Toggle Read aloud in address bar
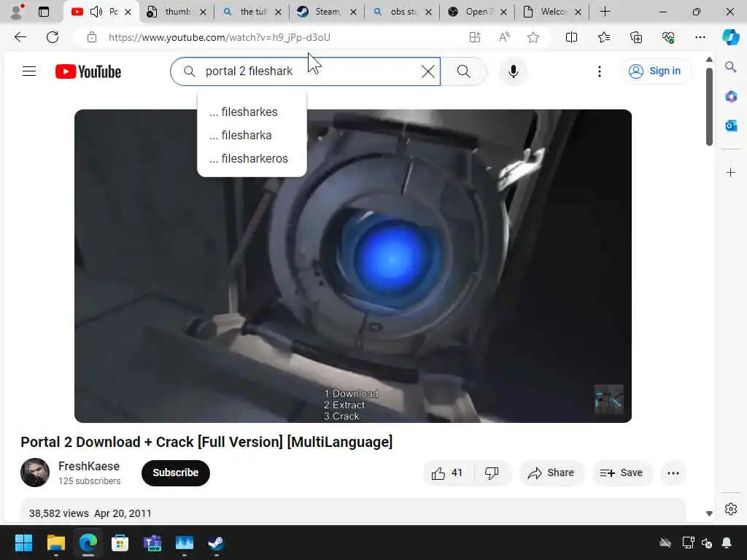747x560 pixels. click(504, 37)
